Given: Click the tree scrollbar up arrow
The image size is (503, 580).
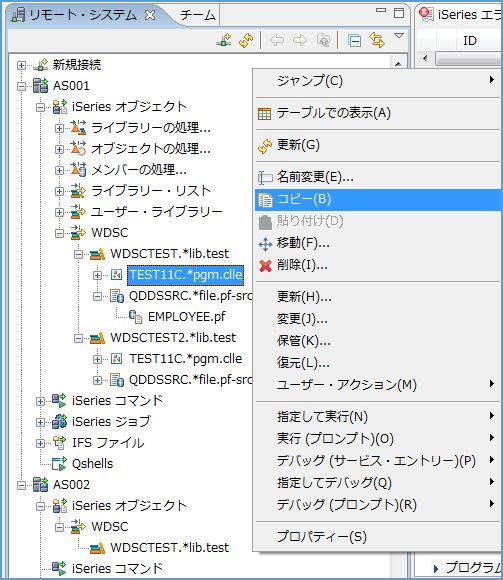Looking at the screenshot, I should 398,63.
